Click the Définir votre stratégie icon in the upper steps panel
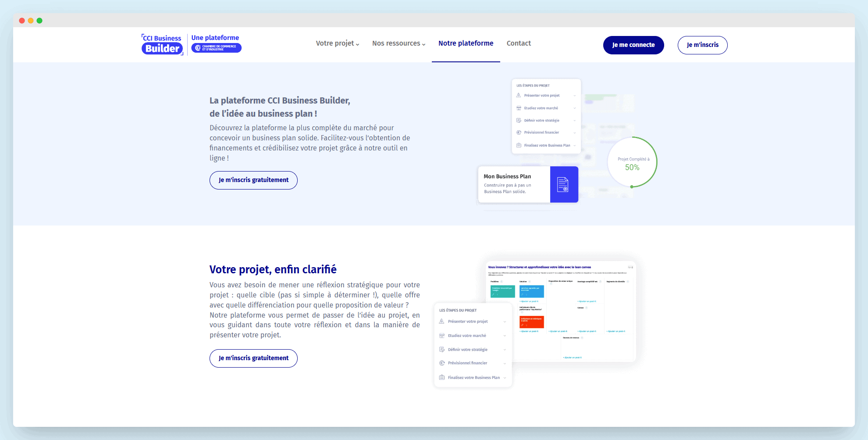 (519, 120)
